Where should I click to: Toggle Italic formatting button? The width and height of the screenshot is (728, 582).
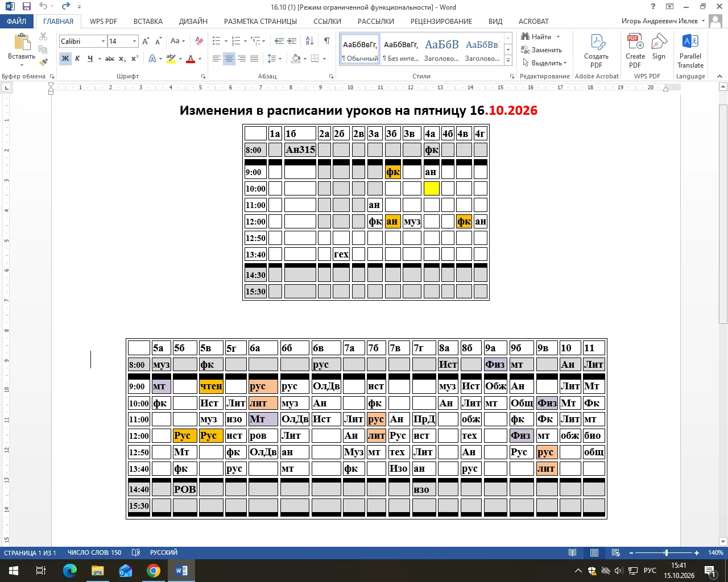click(77, 59)
